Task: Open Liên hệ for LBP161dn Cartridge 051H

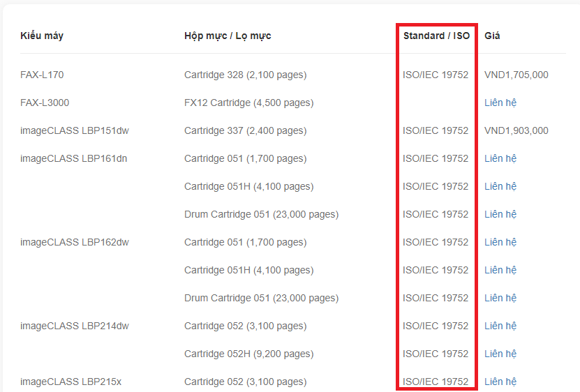Action: click(x=500, y=186)
